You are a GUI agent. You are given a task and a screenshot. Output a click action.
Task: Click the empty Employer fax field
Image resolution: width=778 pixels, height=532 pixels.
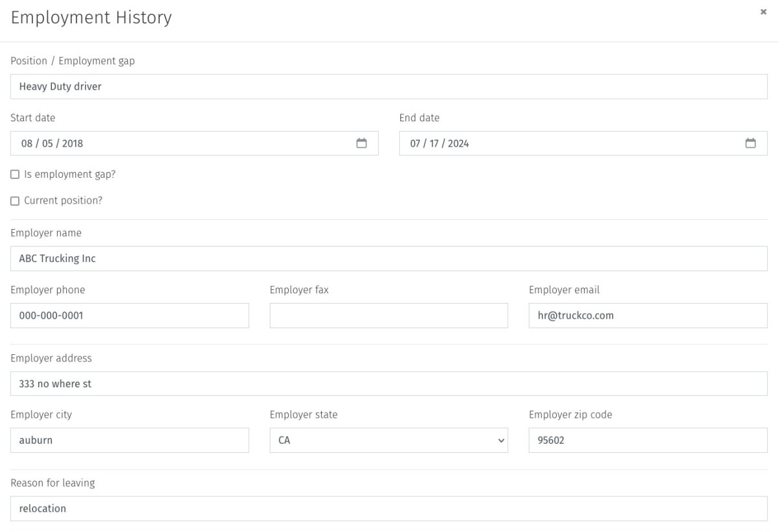pos(388,315)
